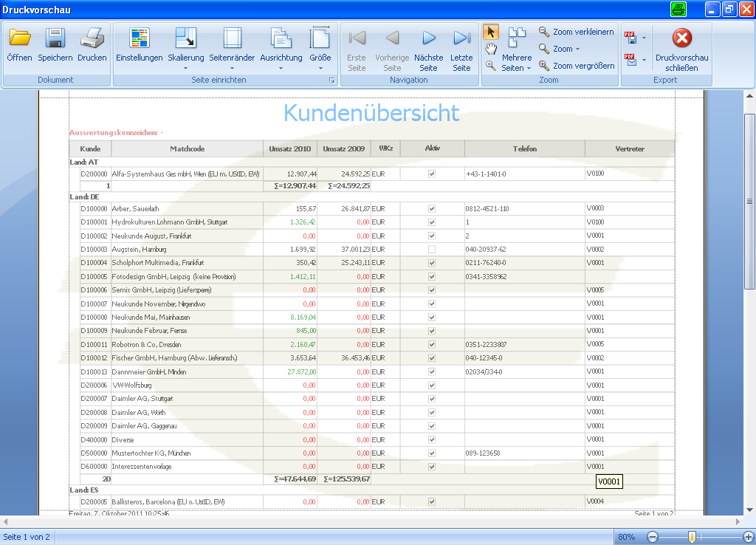
Task: Go to Nächste Seite
Action: pos(429,38)
